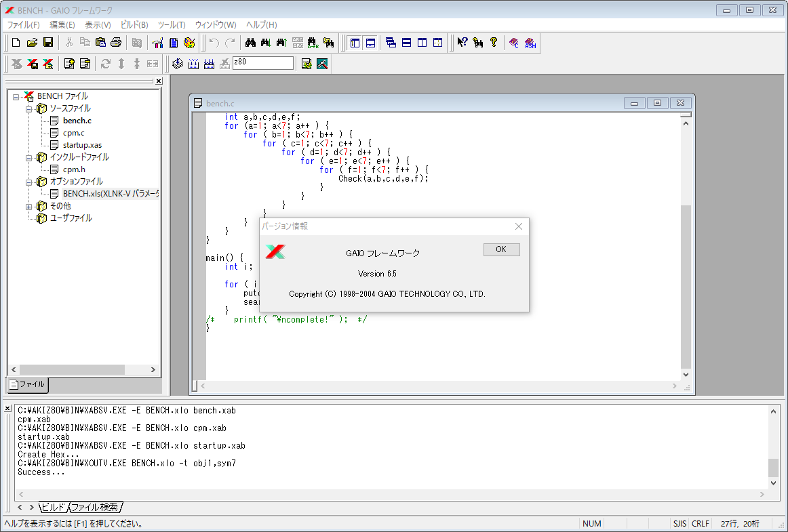
Task: Expand the その他 folder
Action: click(28, 207)
